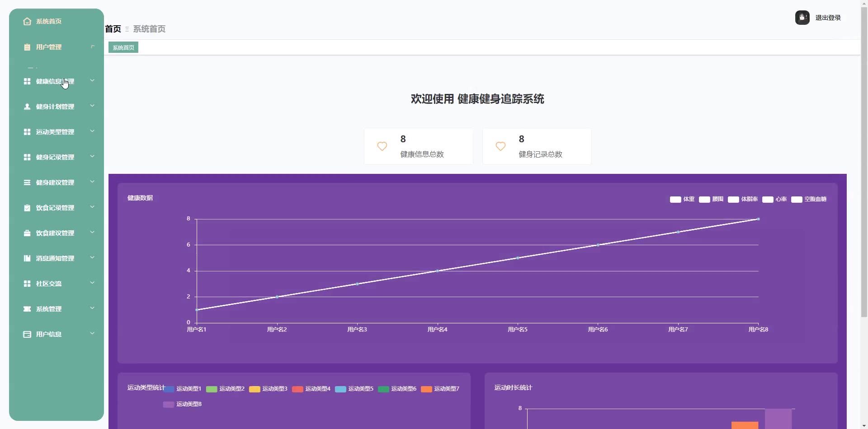Click the avatar icon beside 退出登录
This screenshot has height=429, width=868.
pyautogui.click(x=802, y=18)
